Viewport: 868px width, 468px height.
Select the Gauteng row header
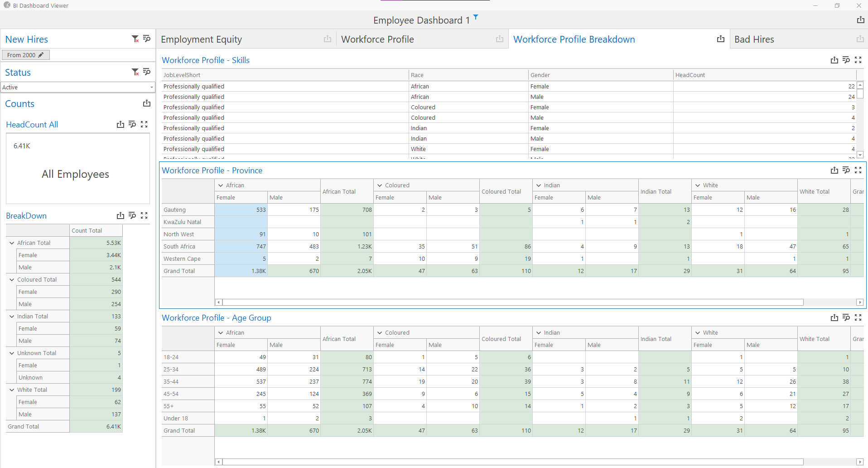coord(188,210)
